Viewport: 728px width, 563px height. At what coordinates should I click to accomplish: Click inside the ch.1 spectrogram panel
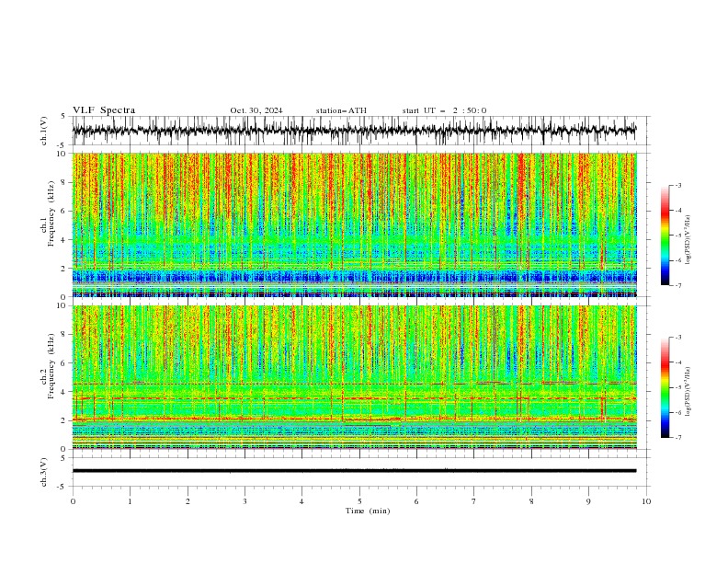[x=354, y=224]
